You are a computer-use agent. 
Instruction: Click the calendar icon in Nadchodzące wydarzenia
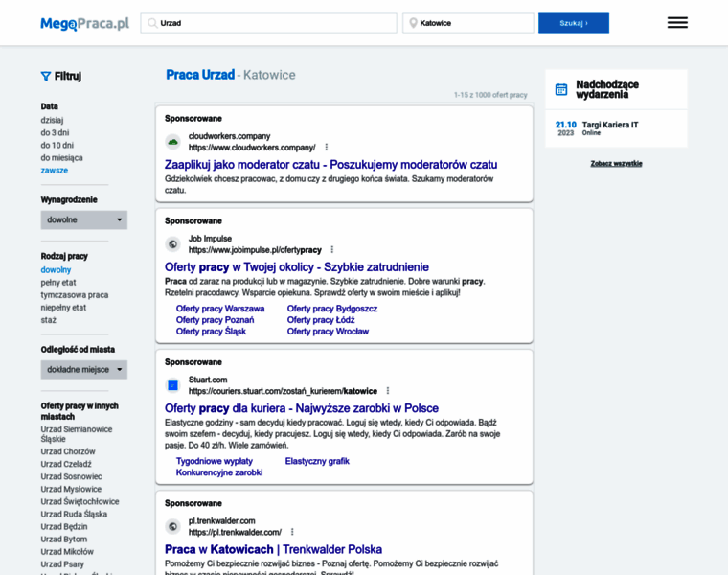(561, 89)
